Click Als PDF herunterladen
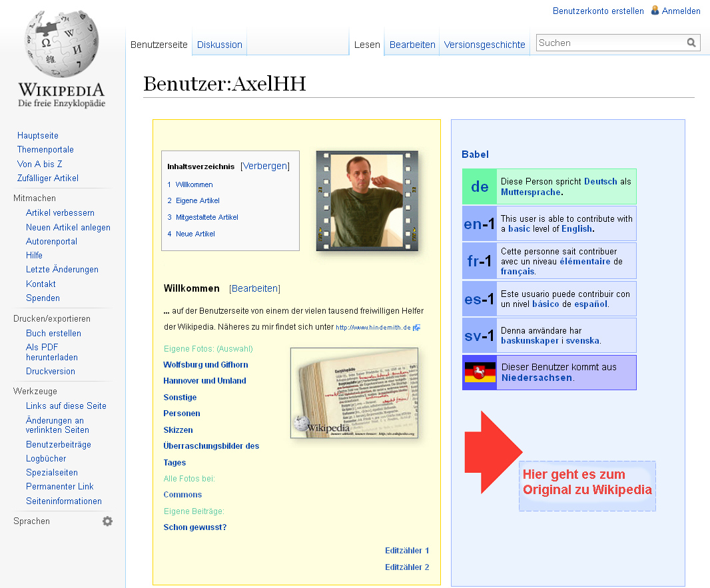Image resolution: width=710 pixels, height=588 pixels. tap(52, 352)
